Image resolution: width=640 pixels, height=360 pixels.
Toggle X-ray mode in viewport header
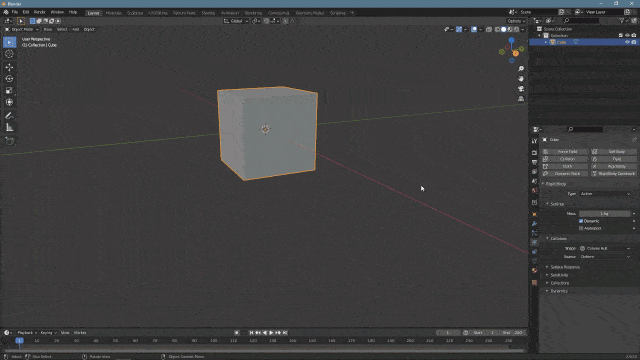(489, 29)
